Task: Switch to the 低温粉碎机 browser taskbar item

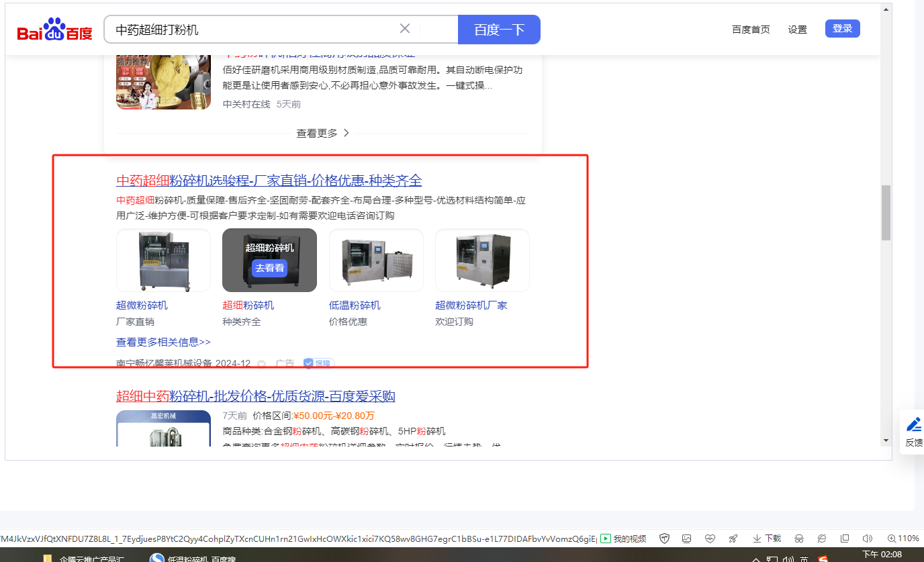Action: [193, 557]
